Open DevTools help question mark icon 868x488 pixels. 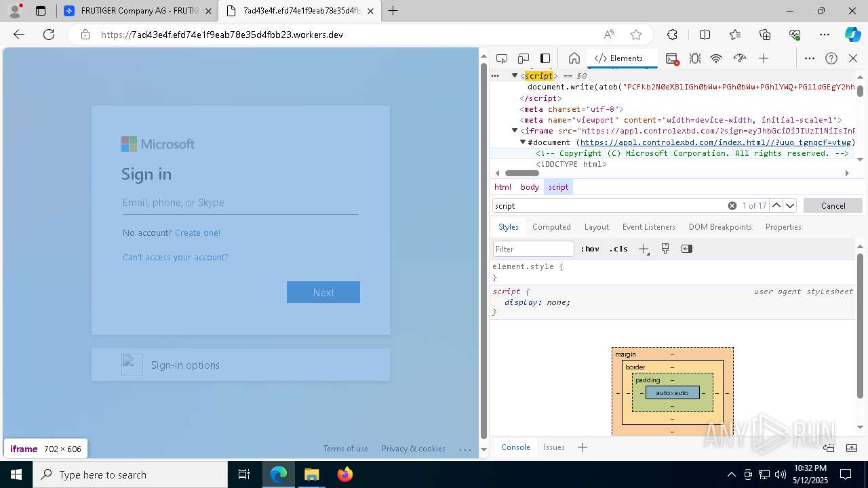pyautogui.click(x=831, y=58)
